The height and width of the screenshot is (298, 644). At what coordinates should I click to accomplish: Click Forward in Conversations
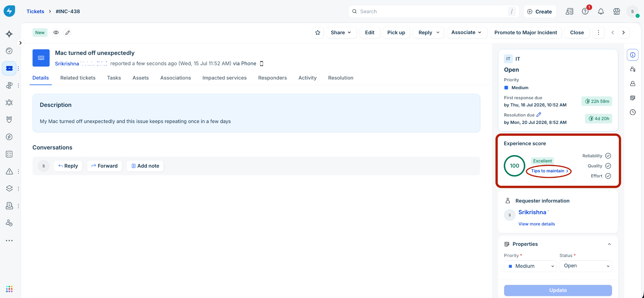point(104,166)
